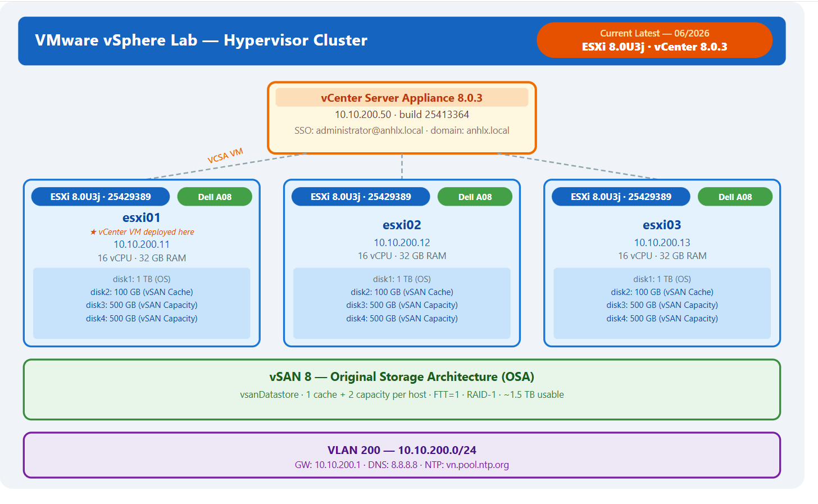Screen dimensions: 818x504
Task: Click '★ vCenter VM deployed here' note
Action: pos(142,232)
